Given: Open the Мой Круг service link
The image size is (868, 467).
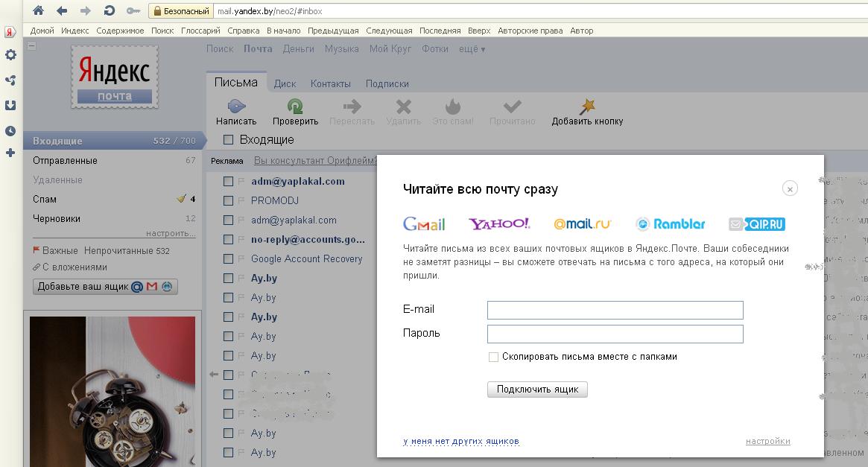Looking at the screenshot, I should (x=390, y=48).
